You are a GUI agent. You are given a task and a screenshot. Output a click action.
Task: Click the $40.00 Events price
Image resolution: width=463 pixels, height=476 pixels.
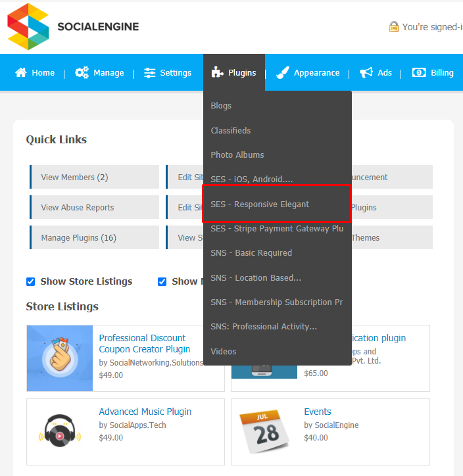pyautogui.click(x=316, y=438)
